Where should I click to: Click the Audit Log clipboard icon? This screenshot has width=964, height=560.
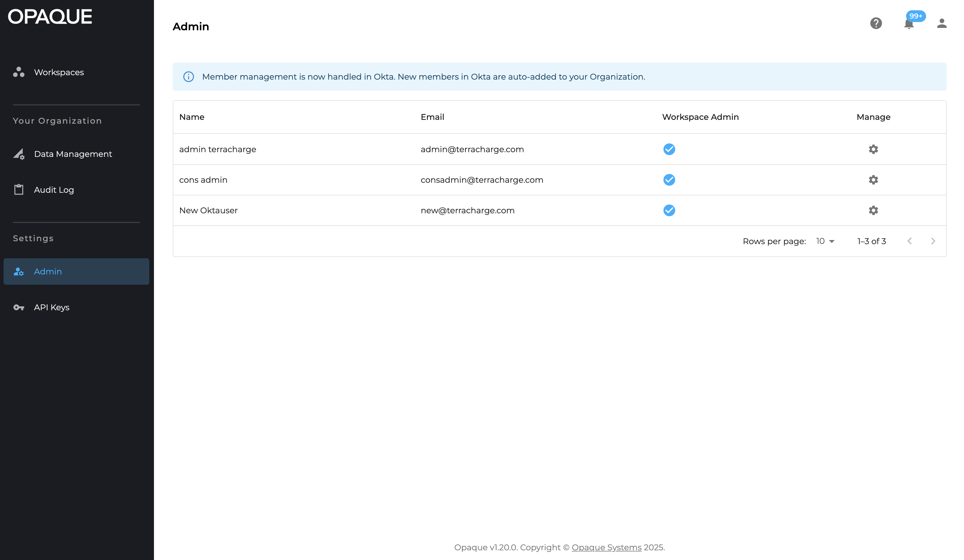[19, 189]
